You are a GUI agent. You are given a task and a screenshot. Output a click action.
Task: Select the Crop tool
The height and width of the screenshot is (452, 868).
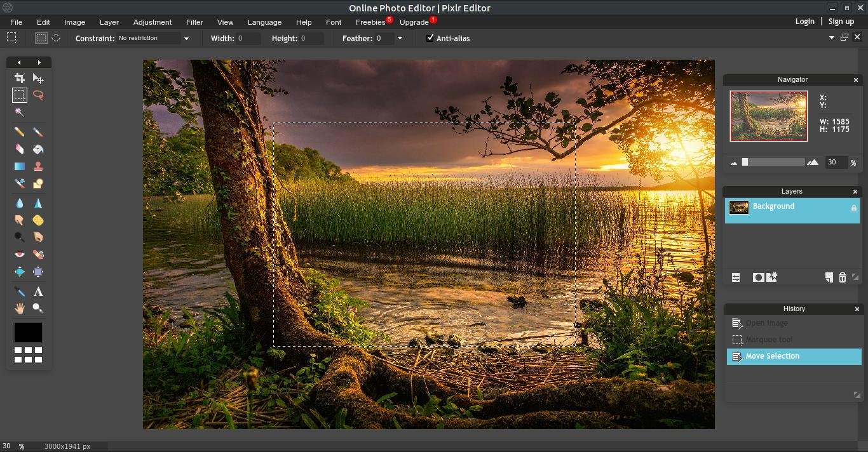pos(19,78)
